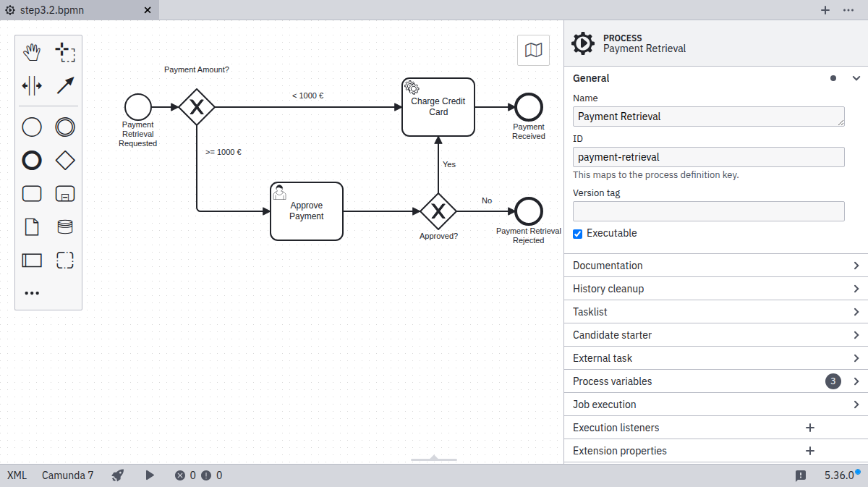The height and width of the screenshot is (487, 868).
Task: Select the hand tool in palette
Action: click(x=32, y=52)
